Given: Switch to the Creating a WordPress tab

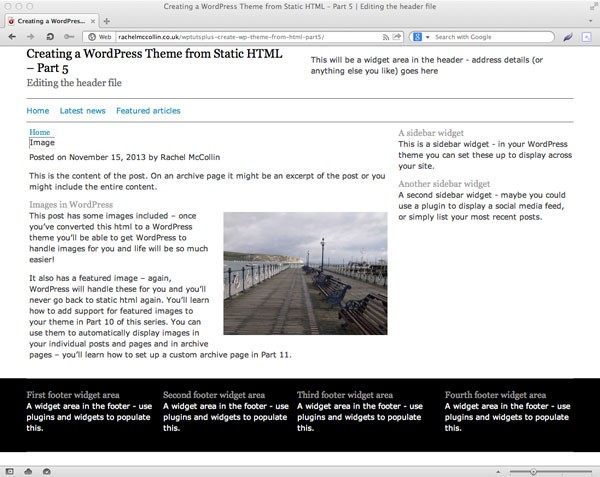Looking at the screenshot, I should click(x=52, y=21).
